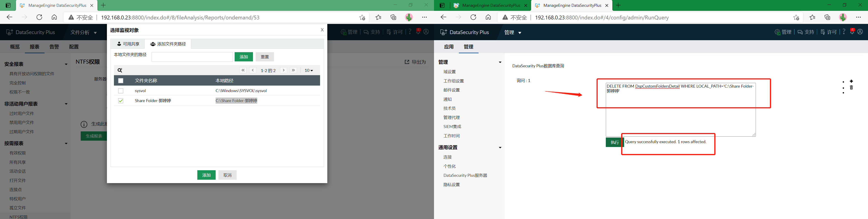Click the bottom 添加 button in dialog
The image size is (868, 219).
pos(206,175)
